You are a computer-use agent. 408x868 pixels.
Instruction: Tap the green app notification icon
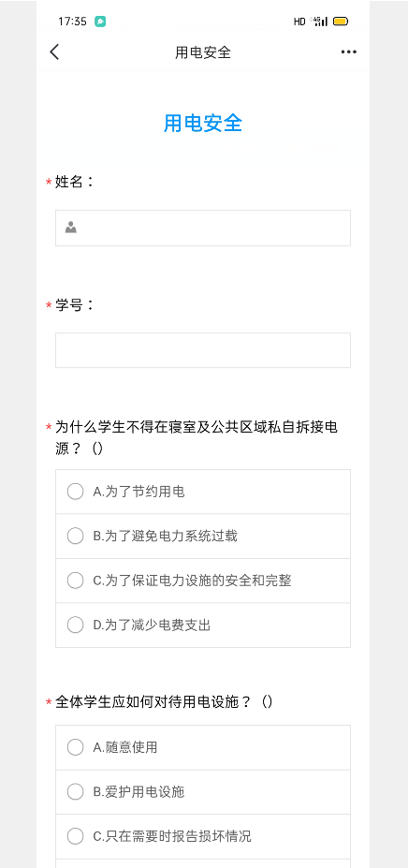click(100, 22)
